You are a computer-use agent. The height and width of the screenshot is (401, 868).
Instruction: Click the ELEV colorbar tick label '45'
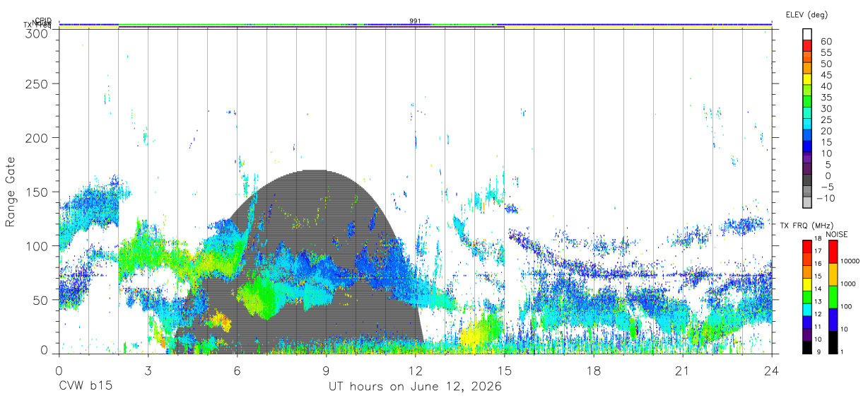tap(826, 75)
